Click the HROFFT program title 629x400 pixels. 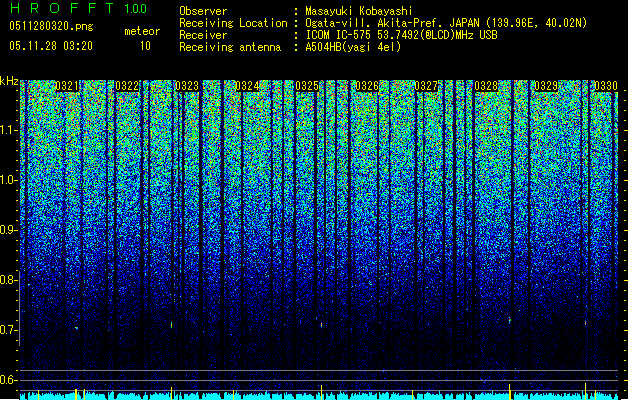tap(62, 8)
